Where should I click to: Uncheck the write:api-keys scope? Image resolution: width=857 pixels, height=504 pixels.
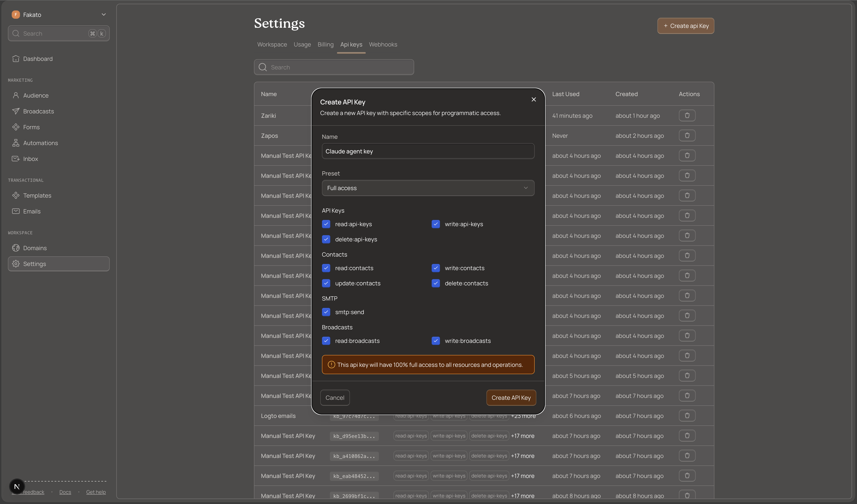[x=436, y=224]
